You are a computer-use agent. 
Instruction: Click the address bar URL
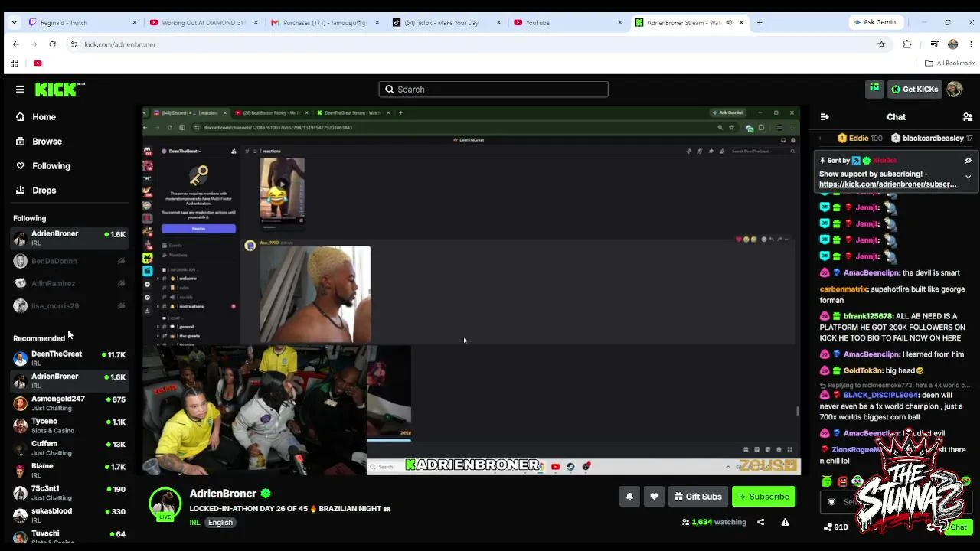(120, 44)
